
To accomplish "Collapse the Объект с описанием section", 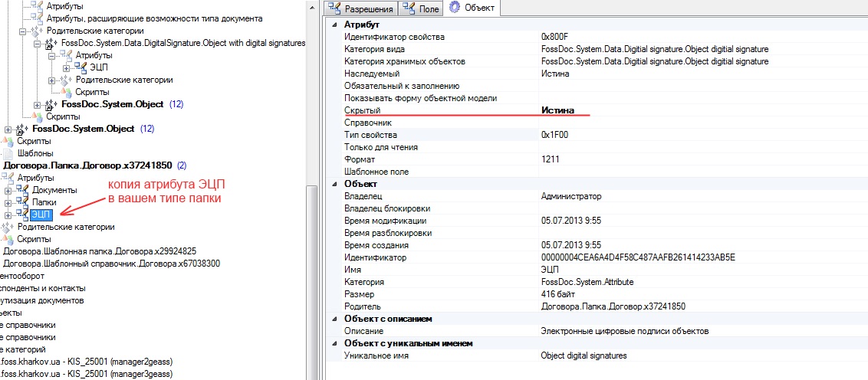I will pyautogui.click(x=334, y=319).
